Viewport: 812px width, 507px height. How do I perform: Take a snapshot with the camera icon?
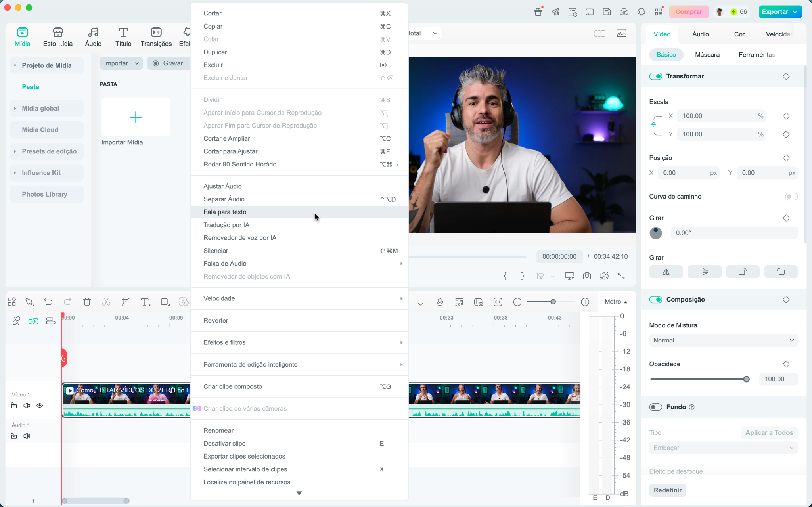[587, 276]
